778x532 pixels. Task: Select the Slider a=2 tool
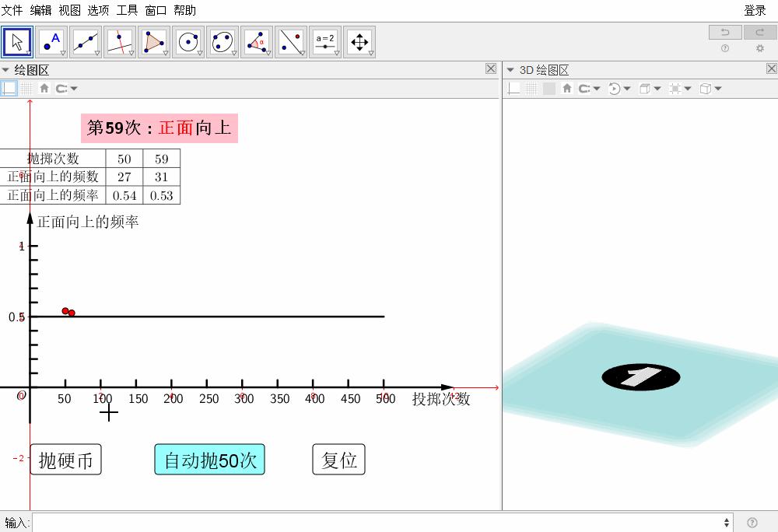[325, 42]
